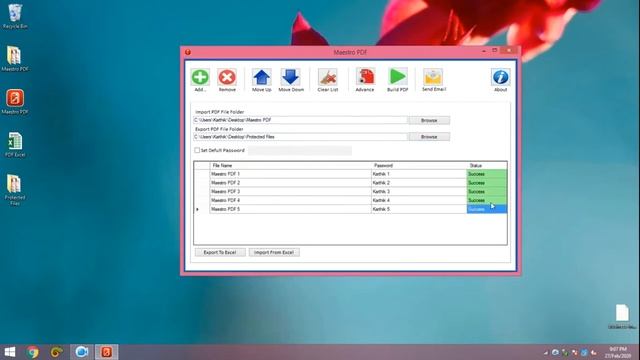
Task: Select the PDF Excel file desktop icon
Action: [x=15, y=141]
